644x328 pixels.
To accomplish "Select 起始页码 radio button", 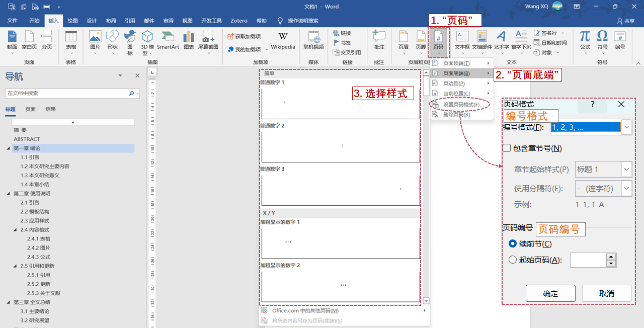I will pyautogui.click(x=513, y=260).
